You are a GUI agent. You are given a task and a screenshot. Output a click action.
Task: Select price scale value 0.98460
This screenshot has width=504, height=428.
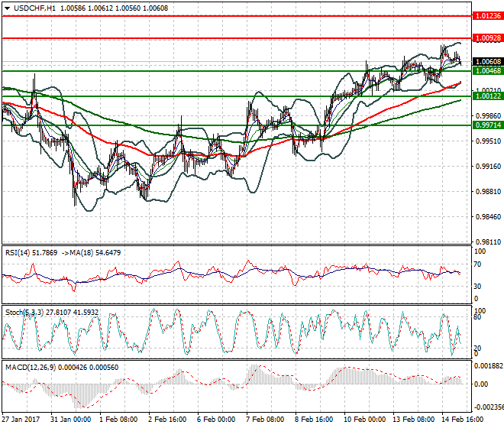point(488,217)
